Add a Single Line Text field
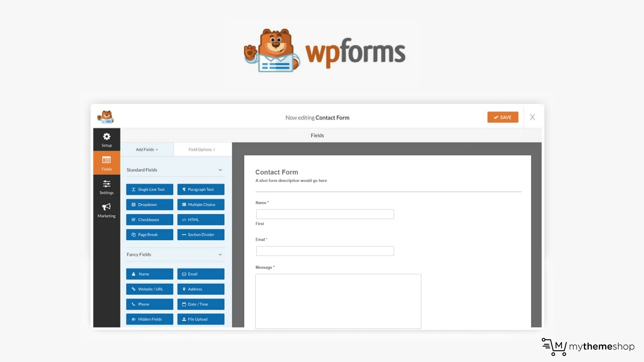This screenshot has height=362, width=644. [x=150, y=189]
